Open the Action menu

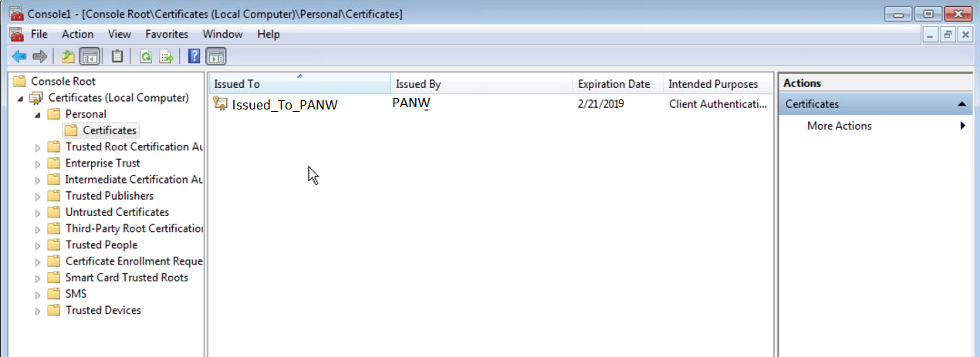tap(78, 34)
